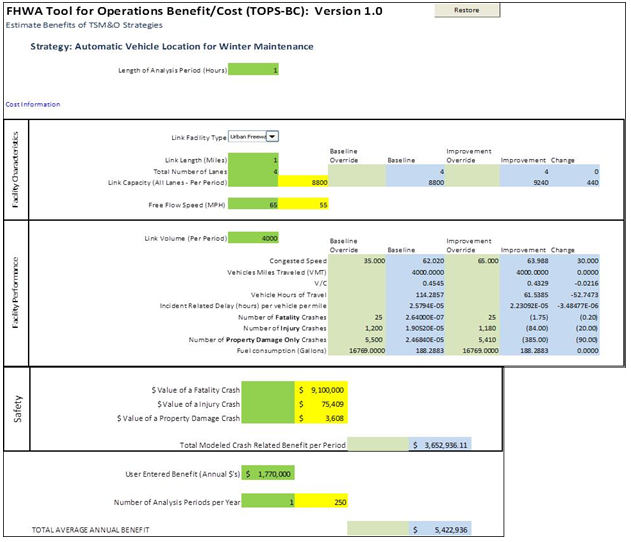Click the Link Capacity change value 440
631x542 pixels.
tap(575, 182)
